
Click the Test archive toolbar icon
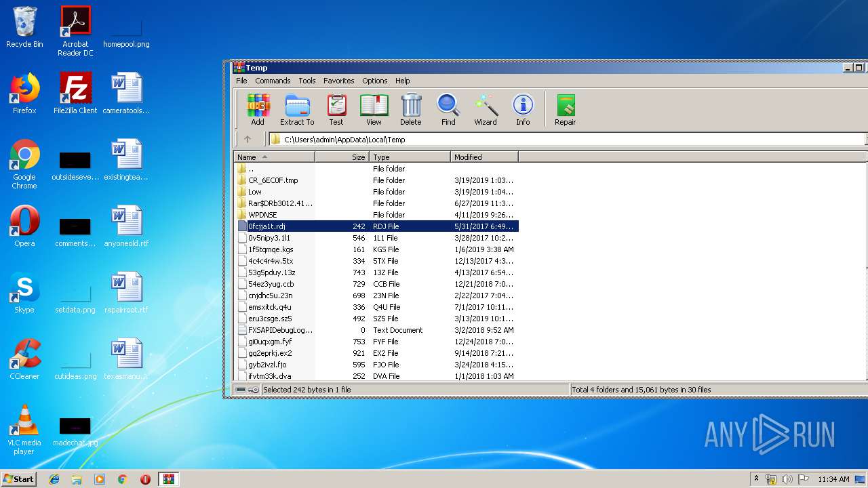[336, 110]
